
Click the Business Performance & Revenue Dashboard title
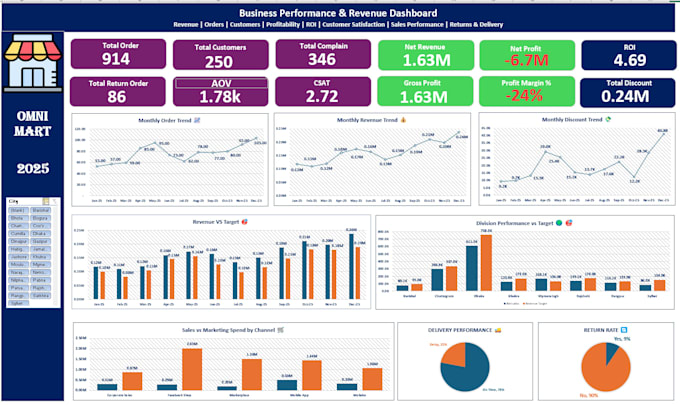click(x=338, y=13)
